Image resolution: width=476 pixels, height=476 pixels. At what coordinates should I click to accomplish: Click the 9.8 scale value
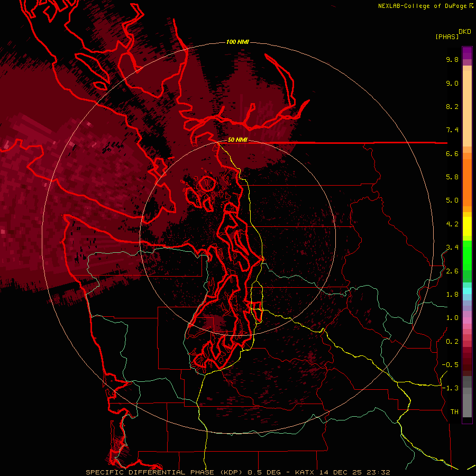(452, 59)
